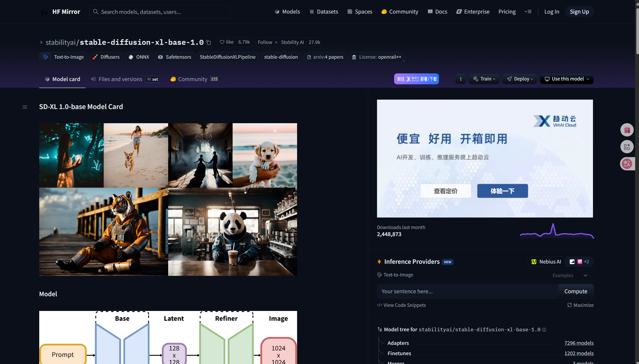Screen dimensions: 639x364
Task: Click the Nebius AI provider badge
Action: tap(546, 262)
